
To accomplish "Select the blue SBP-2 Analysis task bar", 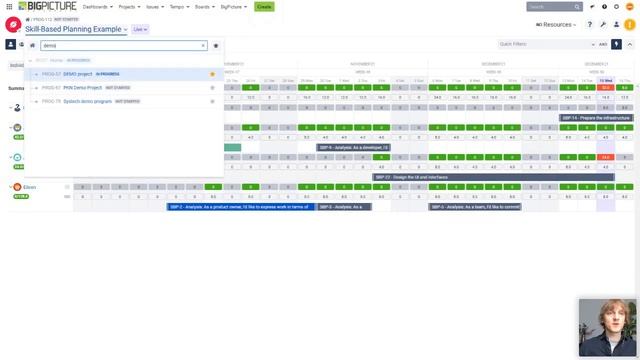I will point(241,207).
